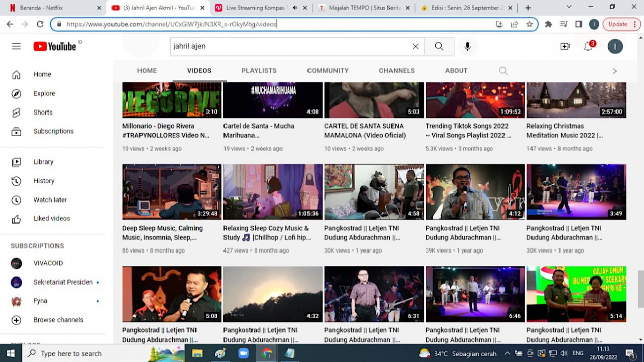644x362 pixels.
Task: Open the COMMUNITY tab
Action: coord(328,71)
